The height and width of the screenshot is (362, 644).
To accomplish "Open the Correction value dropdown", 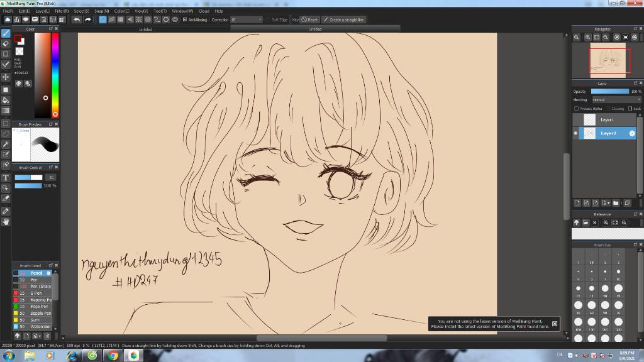I will point(246,19).
